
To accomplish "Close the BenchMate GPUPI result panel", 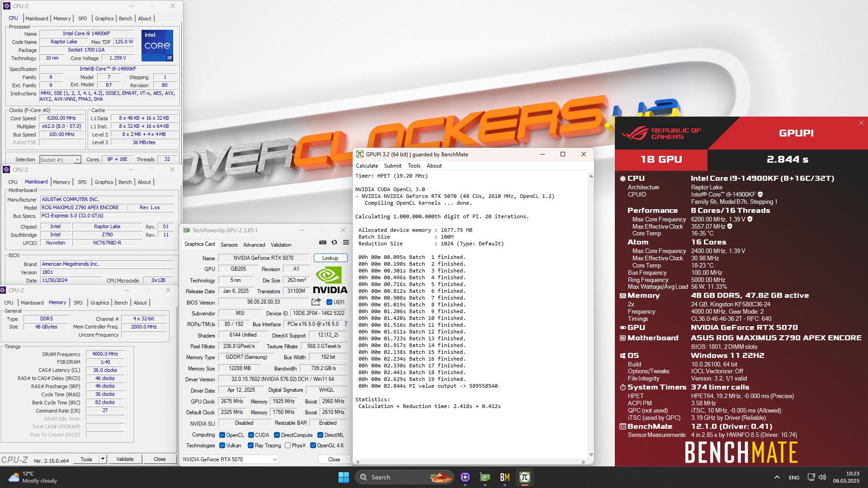I will click(861, 123).
